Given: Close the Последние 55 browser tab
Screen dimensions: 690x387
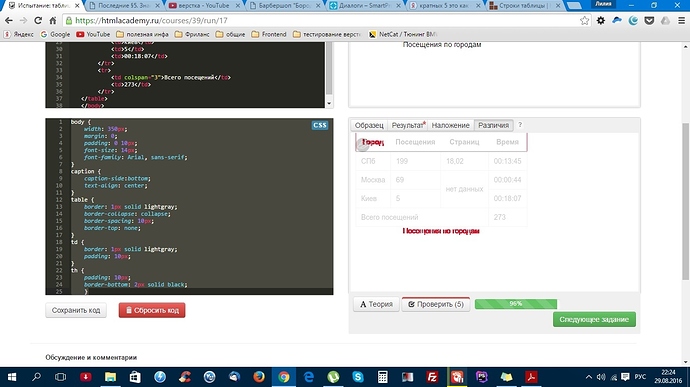Looking at the screenshot, I should 158,6.
